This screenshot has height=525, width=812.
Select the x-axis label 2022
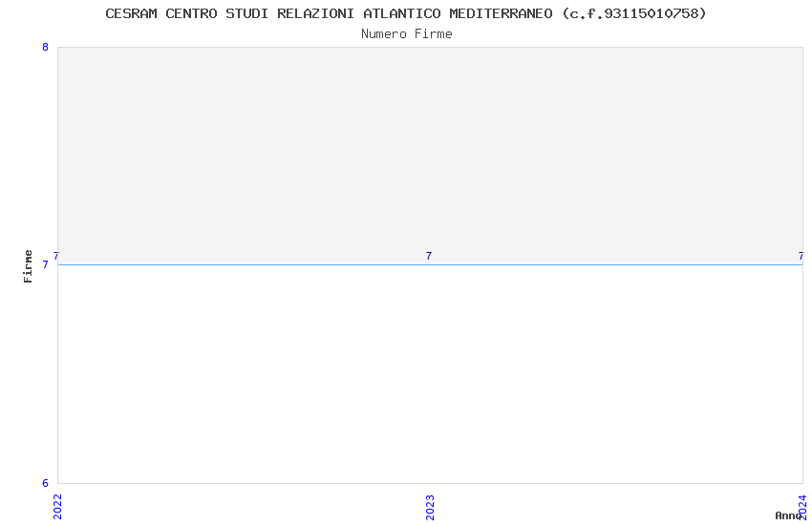point(57,507)
